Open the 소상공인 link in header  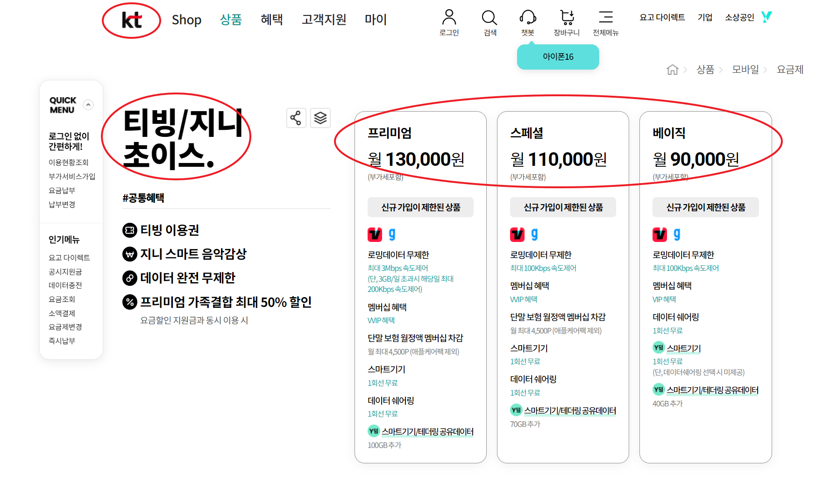(x=739, y=17)
